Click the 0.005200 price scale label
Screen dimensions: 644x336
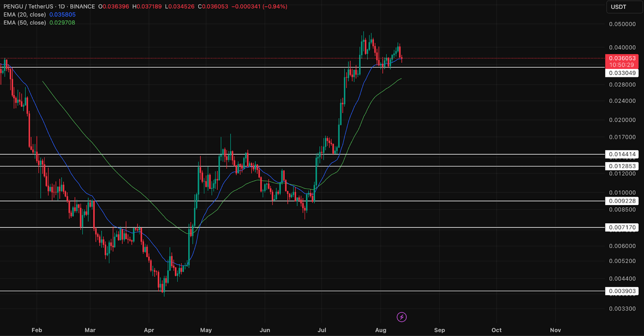pos(622,261)
